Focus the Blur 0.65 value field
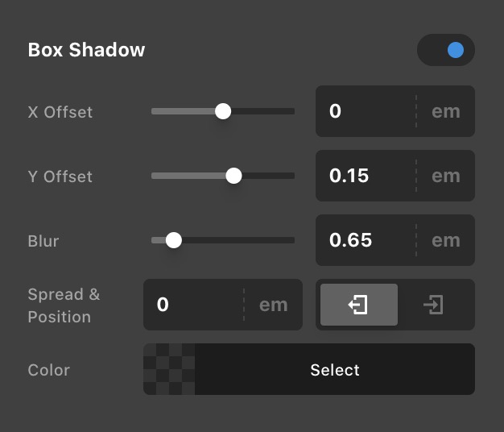The height and width of the screenshot is (432, 504). point(366,240)
